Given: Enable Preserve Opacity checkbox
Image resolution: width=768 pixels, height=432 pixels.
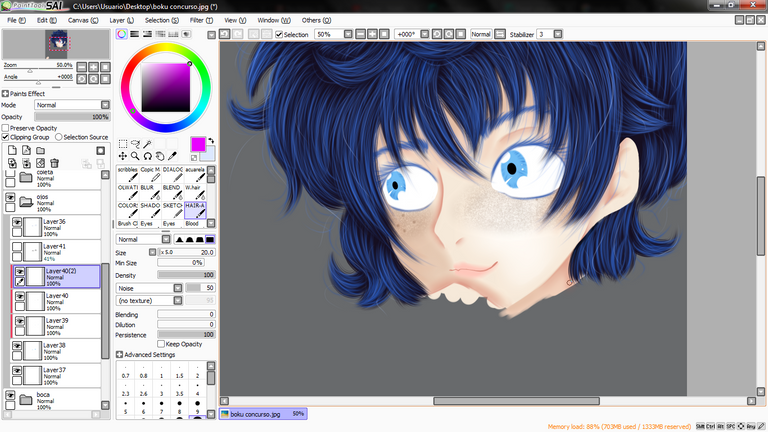Looking at the screenshot, I should (x=5, y=128).
